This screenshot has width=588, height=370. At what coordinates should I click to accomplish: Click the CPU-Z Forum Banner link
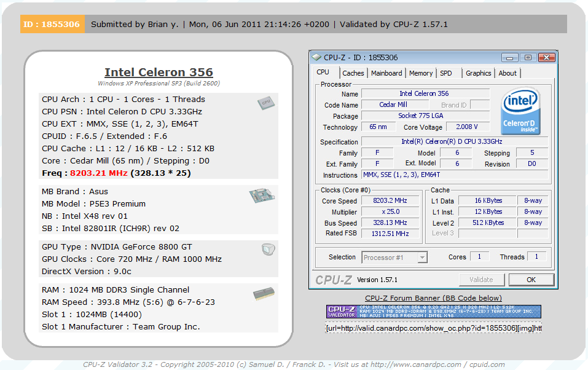(433, 298)
